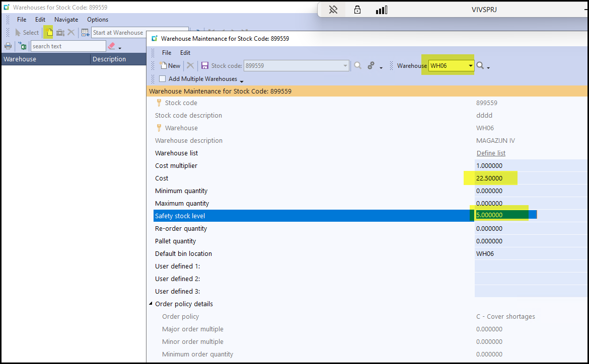Click the eraser clear-search icon

click(112, 46)
